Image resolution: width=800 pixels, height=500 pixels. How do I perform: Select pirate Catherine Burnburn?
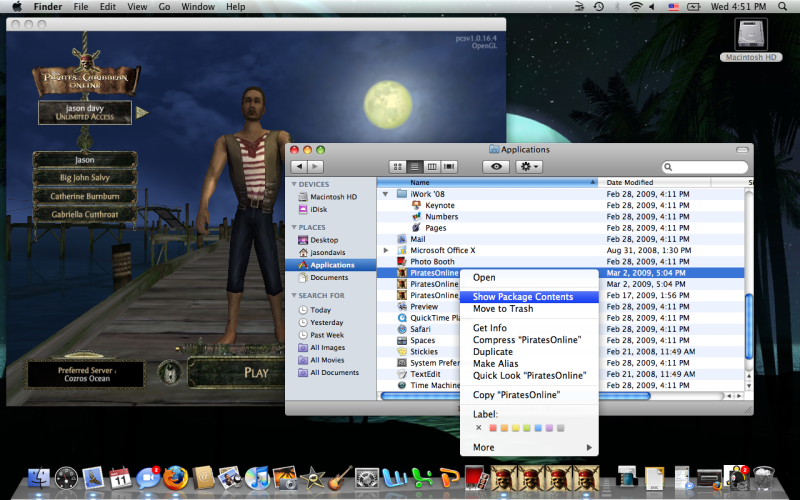tap(85, 196)
